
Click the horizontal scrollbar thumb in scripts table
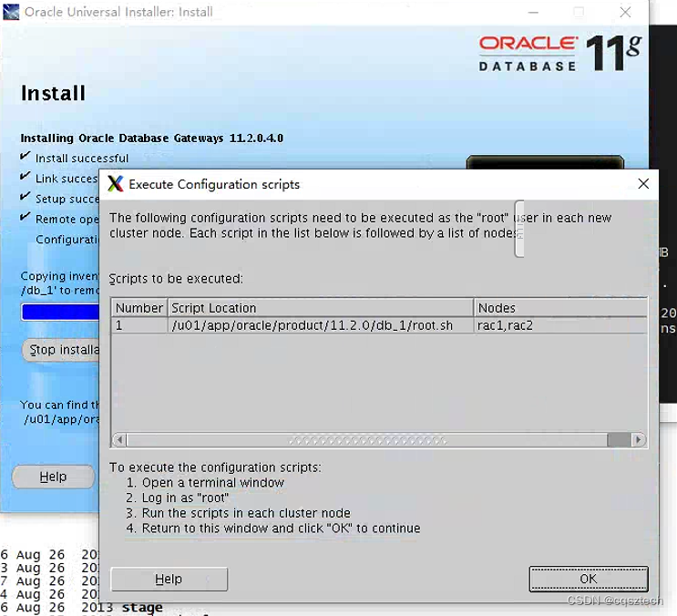(366, 440)
